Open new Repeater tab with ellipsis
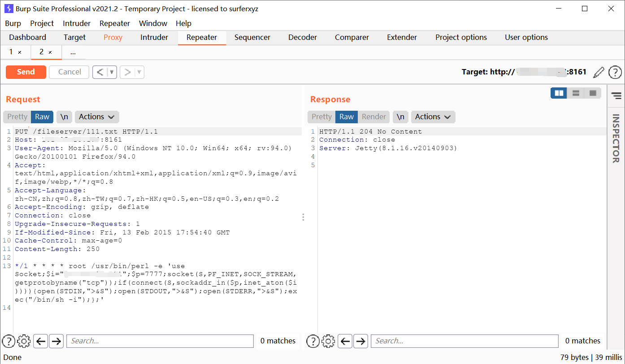This screenshot has width=625, height=364. 73,52
